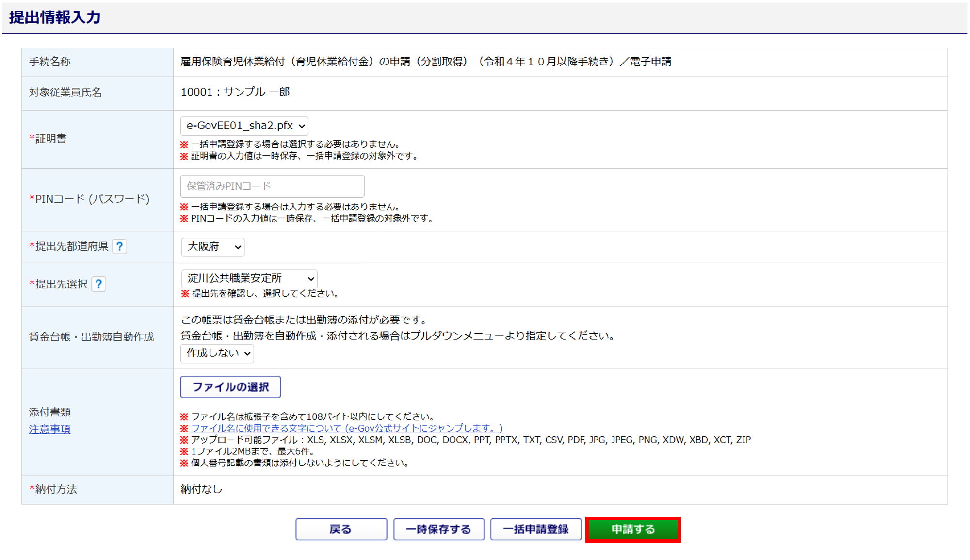The width and height of the screenshot is (970, 560).
Task: Click the 一括申請登録 button
Action: (535, 529)
